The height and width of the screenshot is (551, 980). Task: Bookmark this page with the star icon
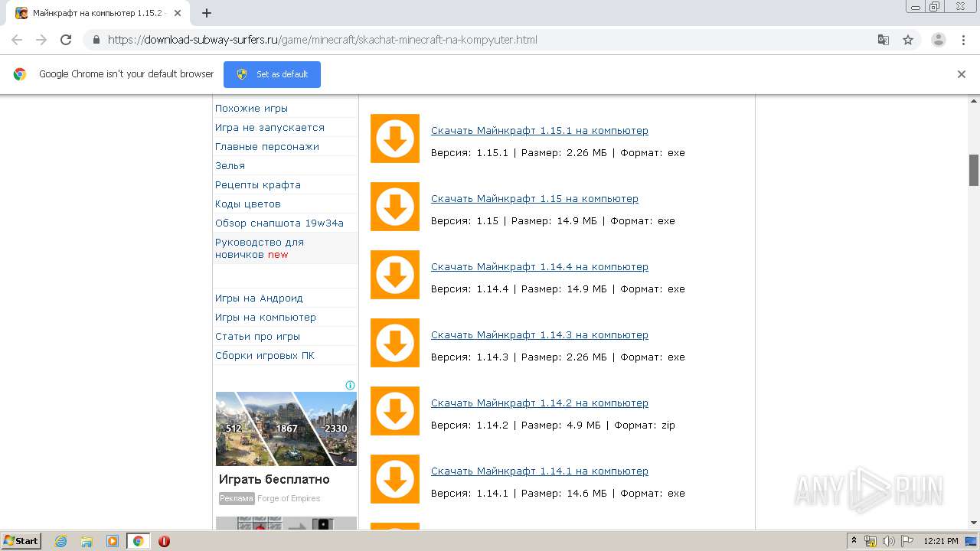pyautogui.click(x=908, y=40)
